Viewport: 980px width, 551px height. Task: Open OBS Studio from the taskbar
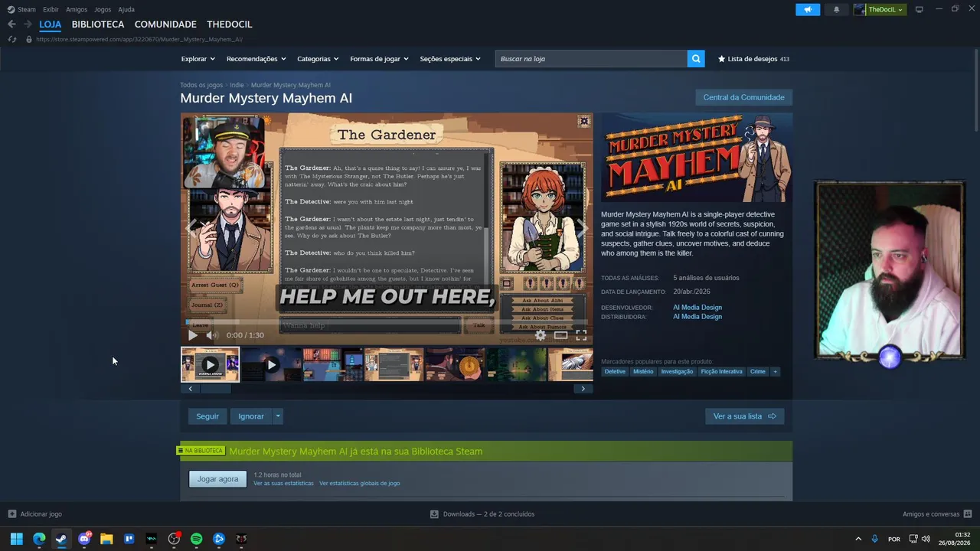pyautogui.click(x=174, y=539)
